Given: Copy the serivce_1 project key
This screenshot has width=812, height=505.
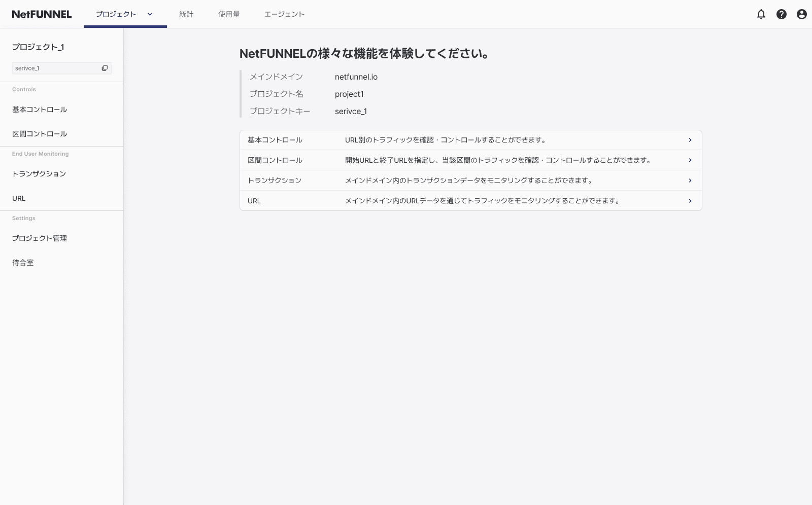Looking at the screenshot, I should coord(105,68).
